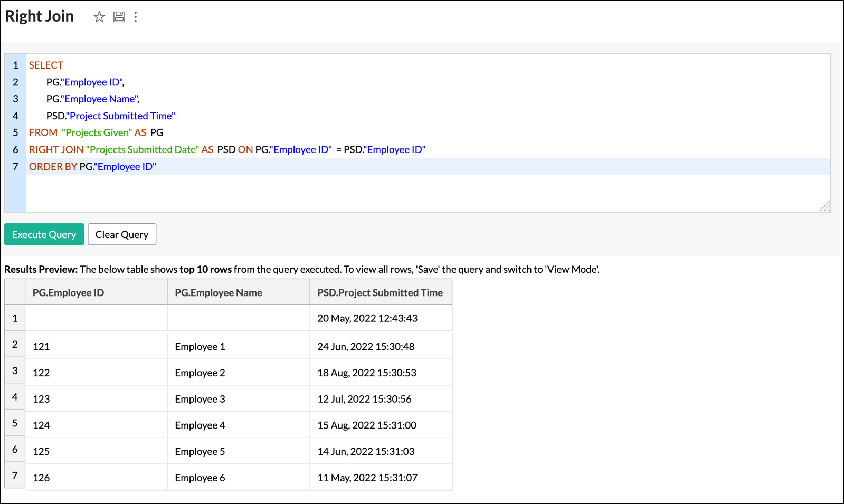
Task: Open the three-dot more options menu
Action: coord(136,17)
